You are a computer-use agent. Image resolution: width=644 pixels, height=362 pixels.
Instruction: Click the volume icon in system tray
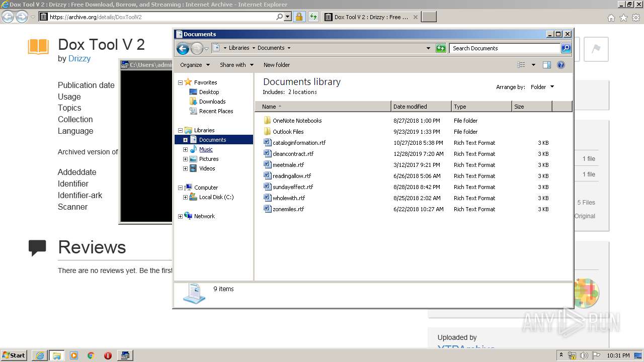[584, 355]
